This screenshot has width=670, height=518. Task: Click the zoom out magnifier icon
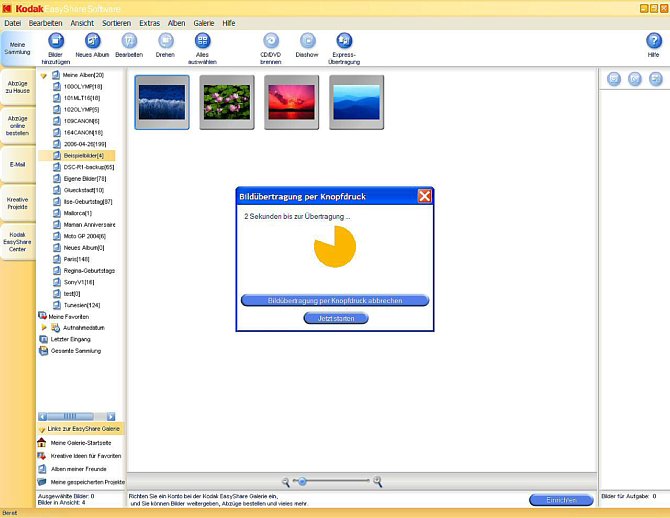pyautogui.click(x=285, y=482)
